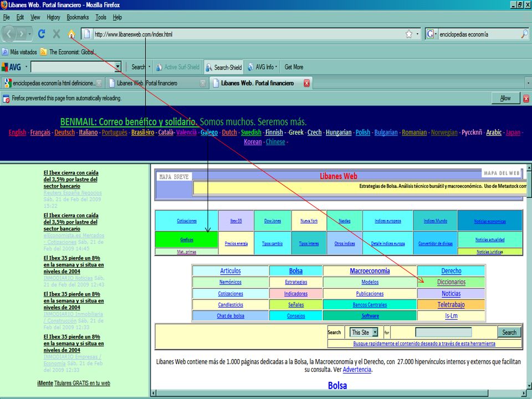The height and width of the screenshot is (399, 532).
Task: Open the Ibex-35 link
Action: [x=236, y=221]
